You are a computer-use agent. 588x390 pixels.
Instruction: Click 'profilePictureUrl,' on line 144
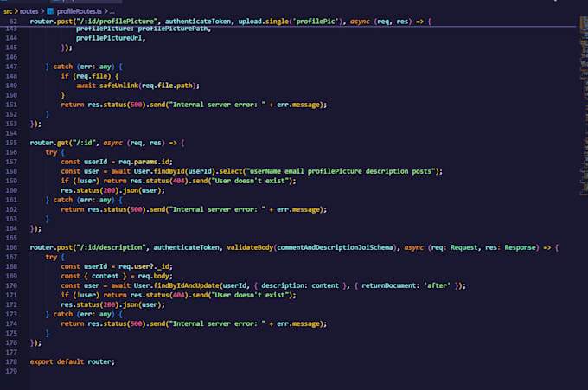pyautogui.click(x=111, y=38)
